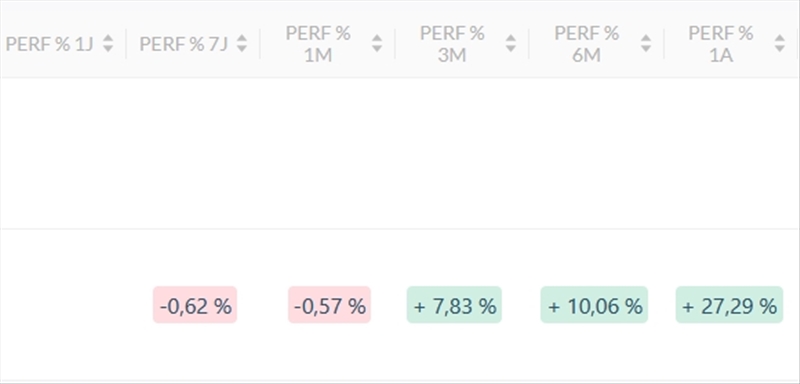Sort descending by PERF % 1M arrow

377,49
